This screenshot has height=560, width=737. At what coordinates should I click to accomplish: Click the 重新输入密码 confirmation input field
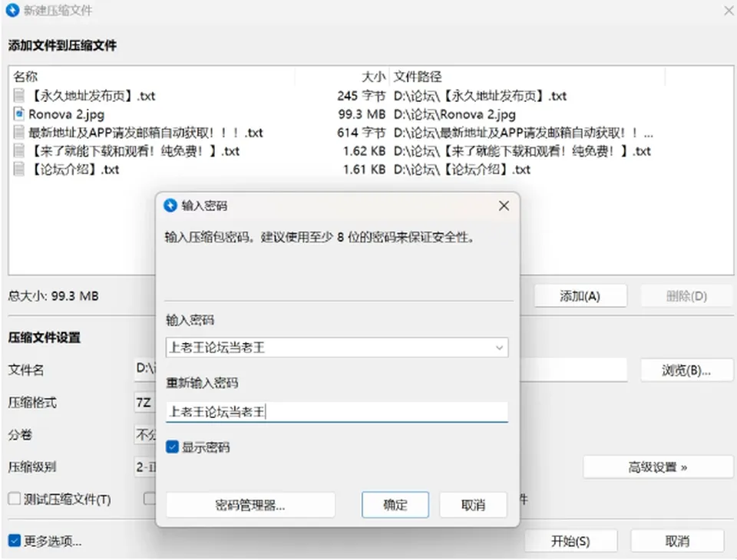(337, 412)
